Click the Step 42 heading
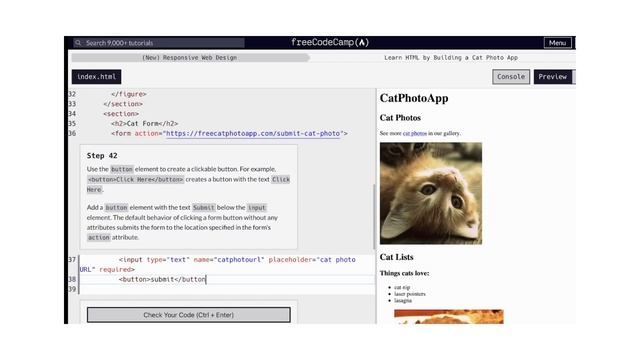640x360 pixels. click(x=102, y=156)
